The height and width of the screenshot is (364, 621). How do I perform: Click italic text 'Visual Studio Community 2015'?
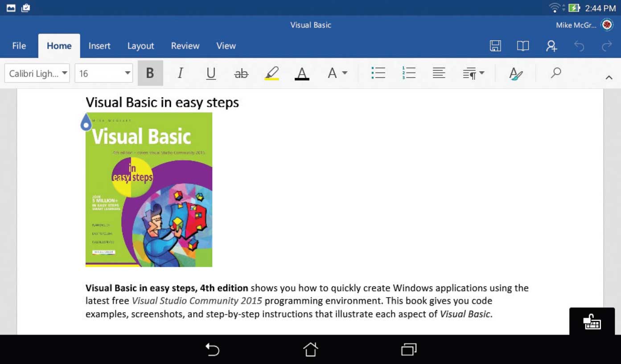[197, 301]
